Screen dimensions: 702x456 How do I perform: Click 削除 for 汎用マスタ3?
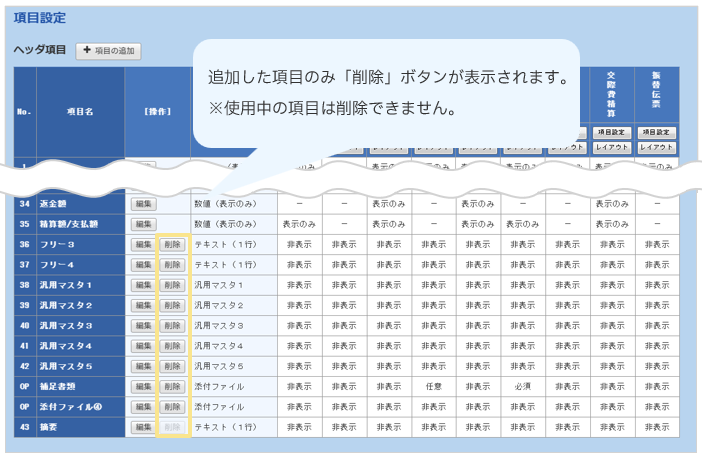172,326
